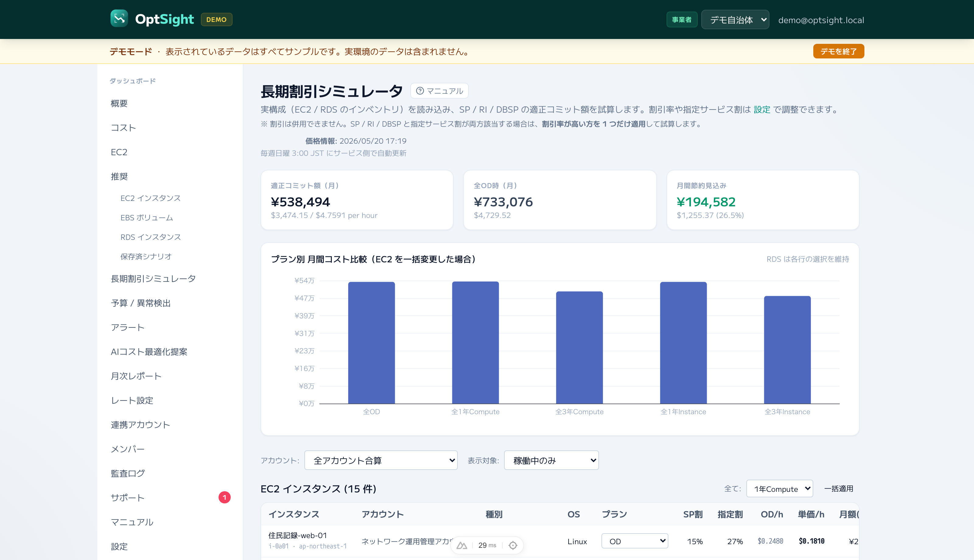Open サポート in the sidebar

(128, 498)
